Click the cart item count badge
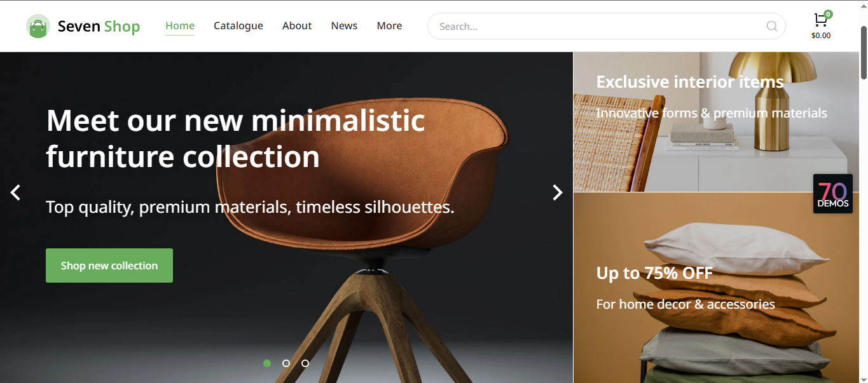 pyautogui.click(x=828, y=14)
